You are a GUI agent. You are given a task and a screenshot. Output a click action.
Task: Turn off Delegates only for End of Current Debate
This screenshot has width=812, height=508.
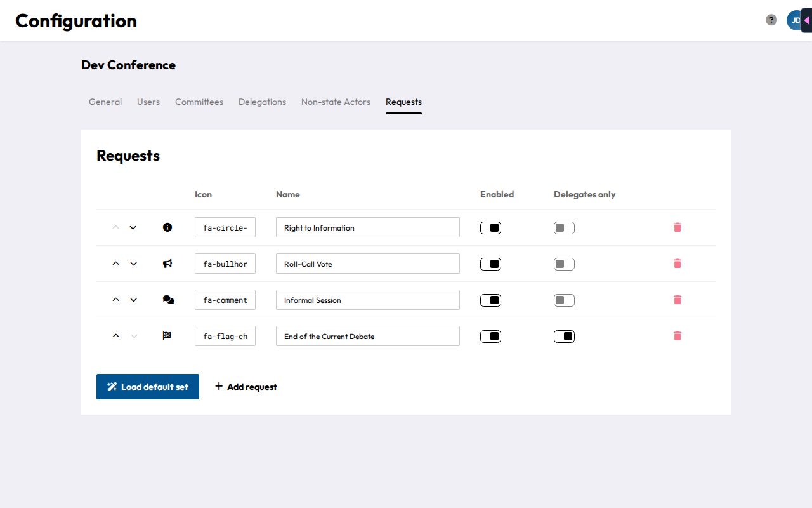coord(564,337)
